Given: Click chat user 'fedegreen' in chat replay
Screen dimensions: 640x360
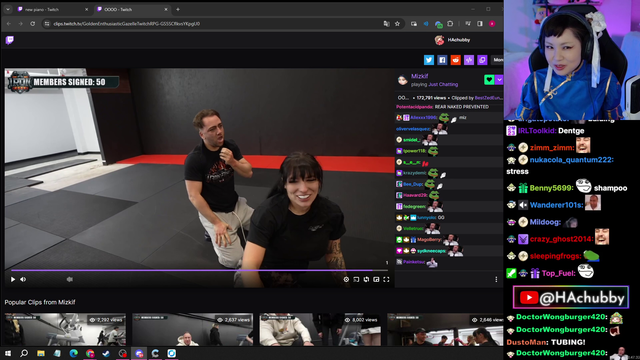Looking at the screenshot, I should pyautogui.click(x=414, y=207).
